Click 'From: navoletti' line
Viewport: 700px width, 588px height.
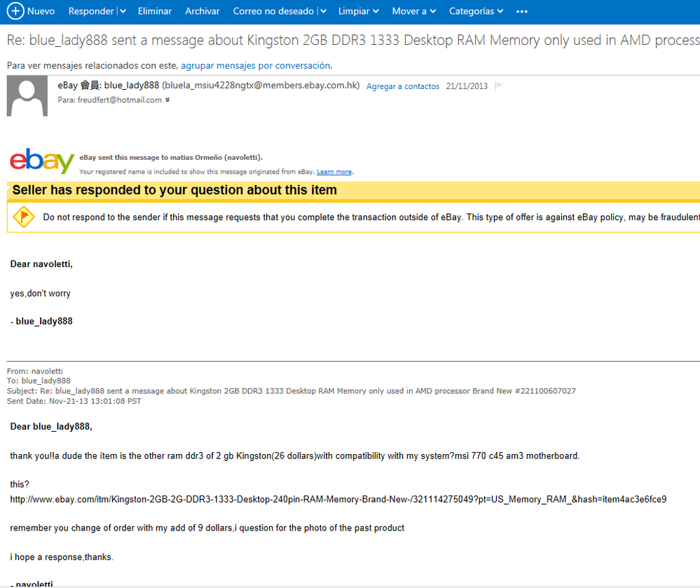point(35,371)
